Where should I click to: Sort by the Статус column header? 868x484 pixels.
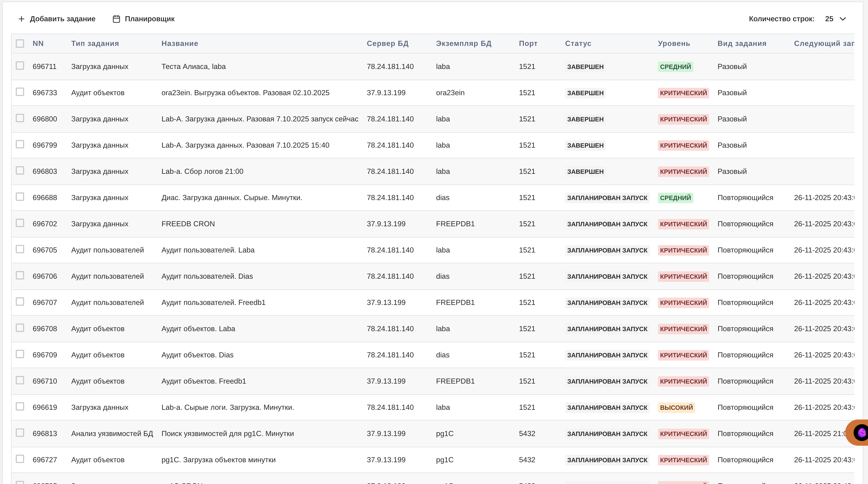578,44
